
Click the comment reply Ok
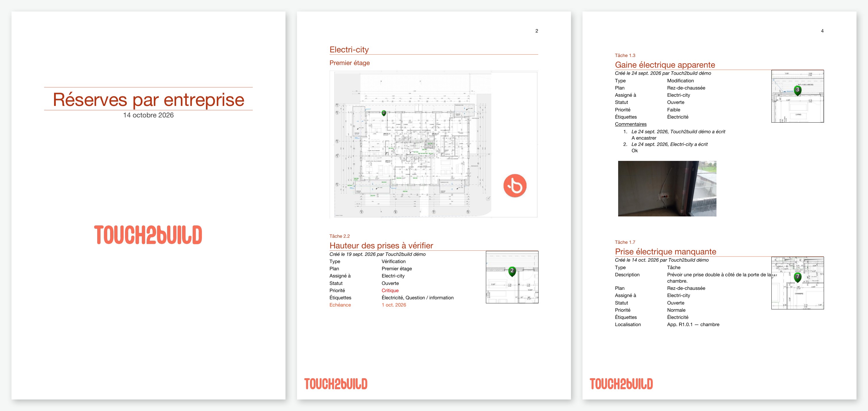click(x=635, y=151)
